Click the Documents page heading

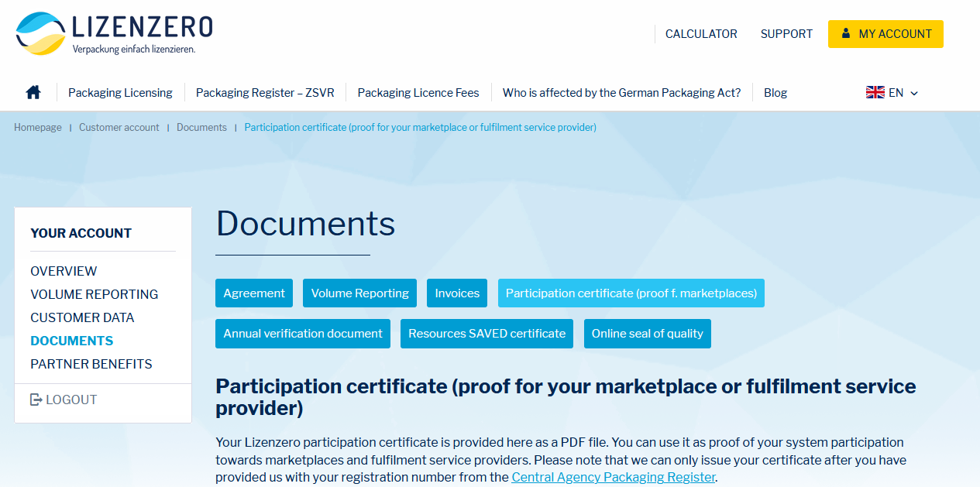pos(305,224)
